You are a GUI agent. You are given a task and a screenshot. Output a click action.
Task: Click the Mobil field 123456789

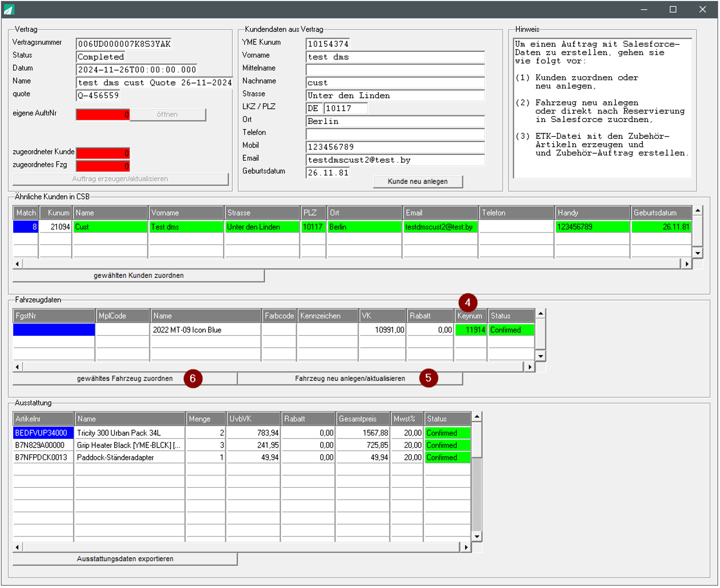pyautogui.click(x=395, y=147)
